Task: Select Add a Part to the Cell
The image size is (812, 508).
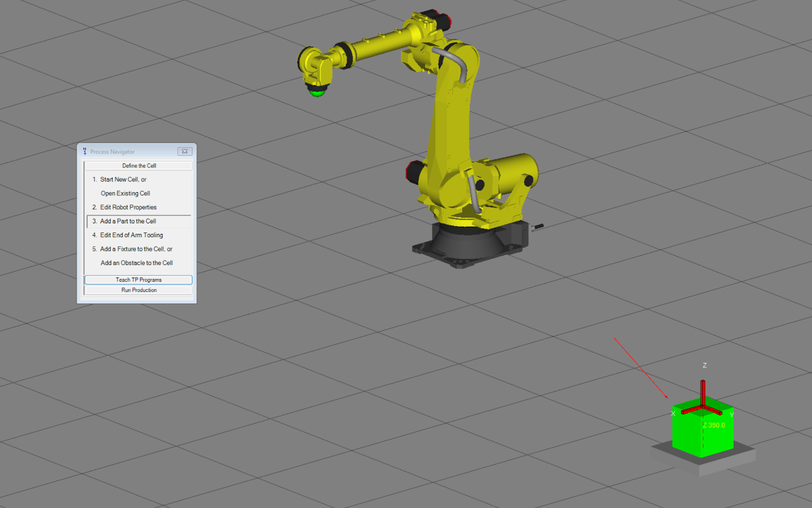Action: pos(139,221)
